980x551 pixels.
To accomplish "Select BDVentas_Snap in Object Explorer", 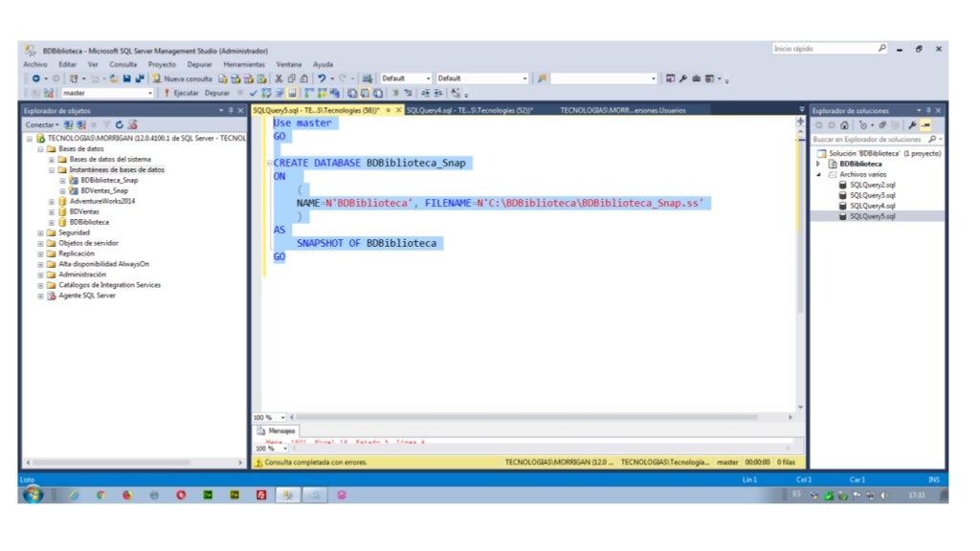I will coord(104,191).
